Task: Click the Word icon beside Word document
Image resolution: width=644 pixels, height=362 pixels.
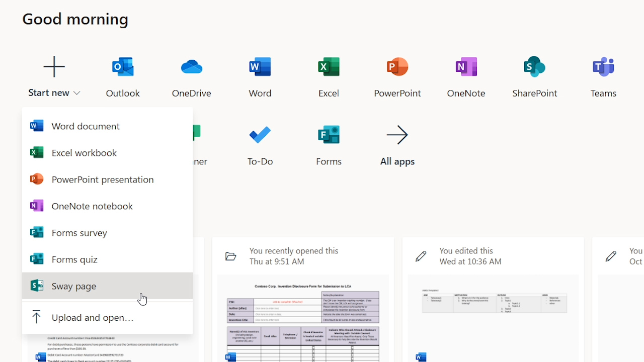Action: tap(37, 126)
